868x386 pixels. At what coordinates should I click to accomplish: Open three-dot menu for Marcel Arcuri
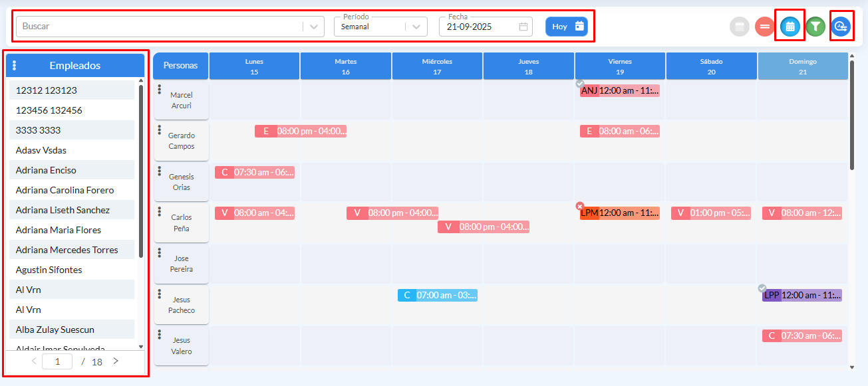pyautogui.click(x=160, y=90)
